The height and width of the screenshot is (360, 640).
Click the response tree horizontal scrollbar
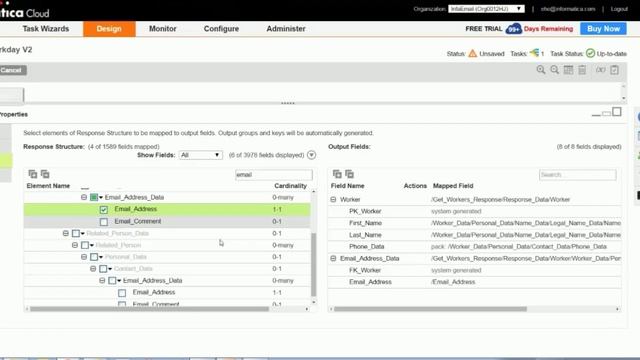click(149, 309)
